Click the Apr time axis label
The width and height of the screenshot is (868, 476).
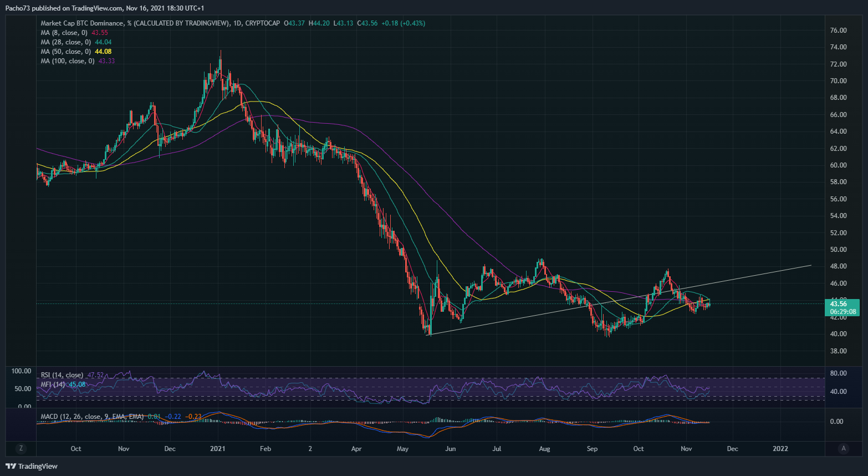pos(356,448)
